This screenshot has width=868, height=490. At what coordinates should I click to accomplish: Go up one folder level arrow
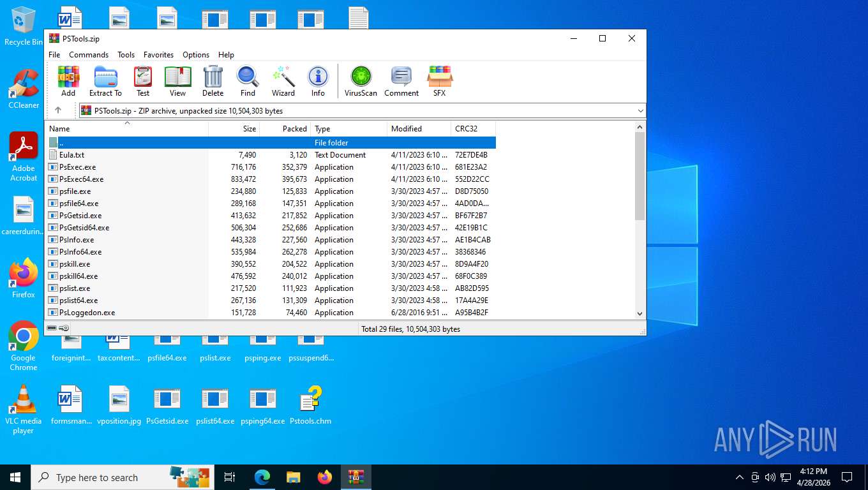tap(58, 110)
